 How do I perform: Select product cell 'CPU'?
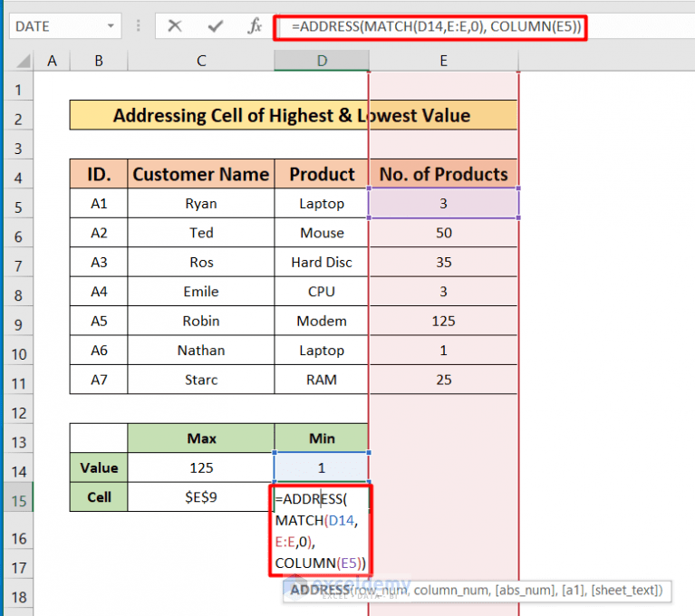click(x=322, y=292)
